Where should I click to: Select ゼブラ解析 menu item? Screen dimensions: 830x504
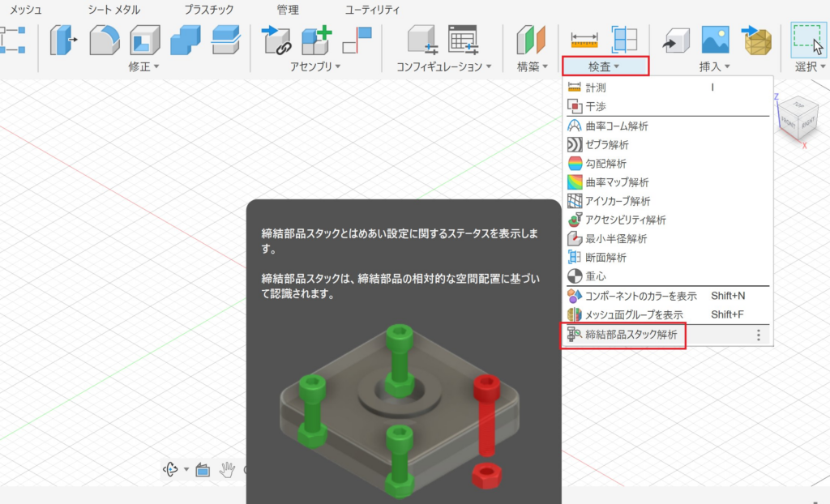pos(606,144)
